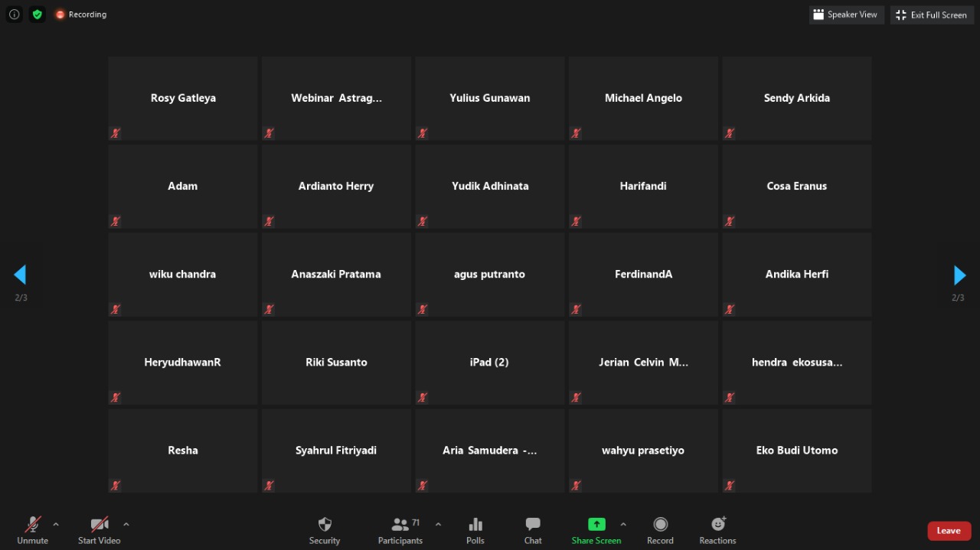Switch to Speaker View
This screenshot has width=980, height=550.
[x=846, y=15]
